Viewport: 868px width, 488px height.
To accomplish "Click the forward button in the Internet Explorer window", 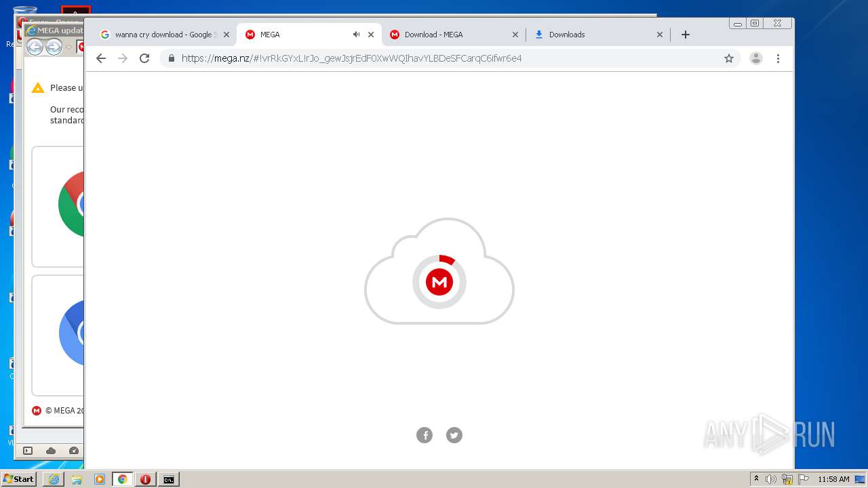I will tap(54, 47).
